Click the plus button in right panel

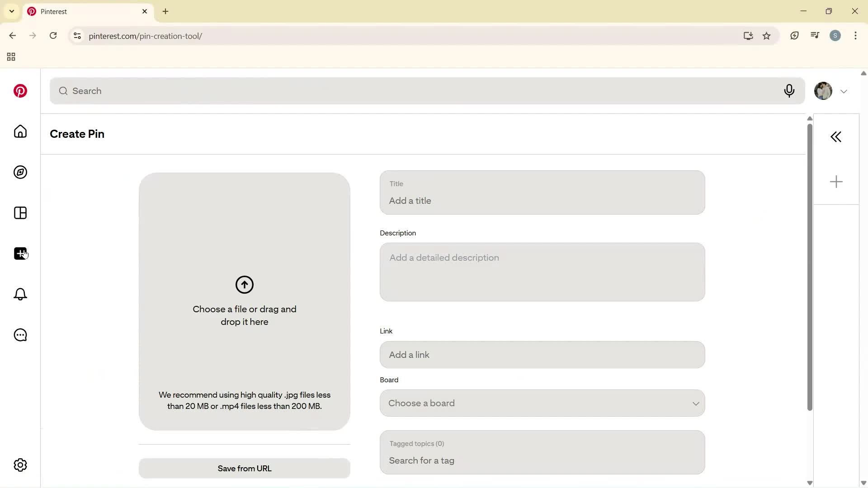coord(836,181)
